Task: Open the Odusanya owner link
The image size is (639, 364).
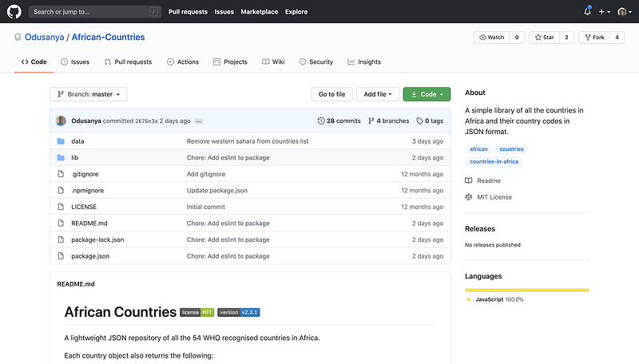Action: pyautogui.click(x=45, y=37)
